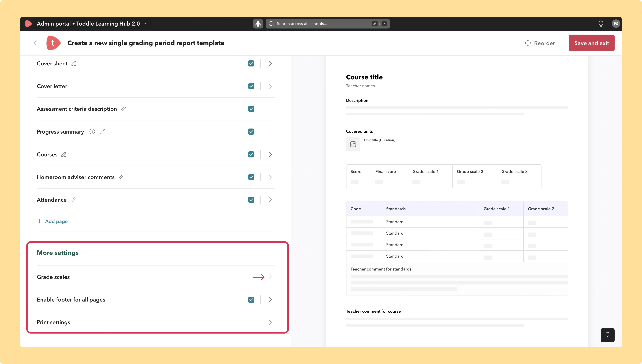Click the Standards column header
The width and height of the screenshot is (642, 364).
pos(396,209)
